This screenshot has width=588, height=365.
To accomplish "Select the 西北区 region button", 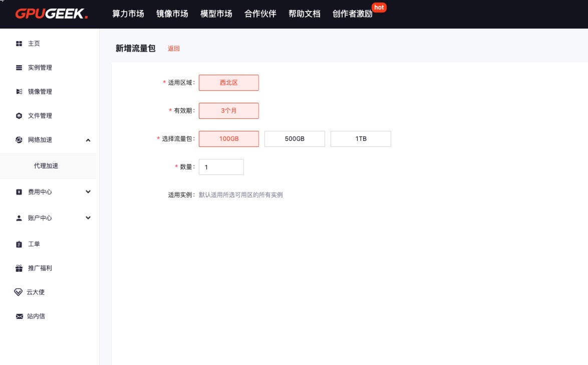I will 229,83.
